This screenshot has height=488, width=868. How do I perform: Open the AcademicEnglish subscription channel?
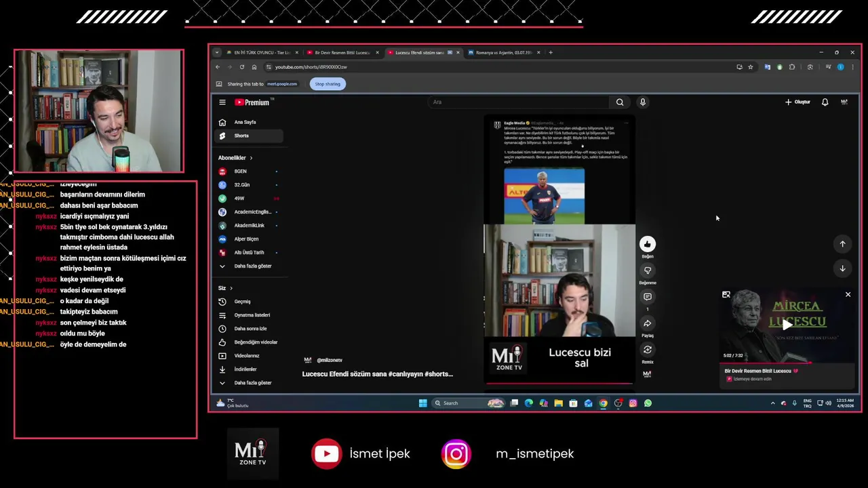(250, 212)
